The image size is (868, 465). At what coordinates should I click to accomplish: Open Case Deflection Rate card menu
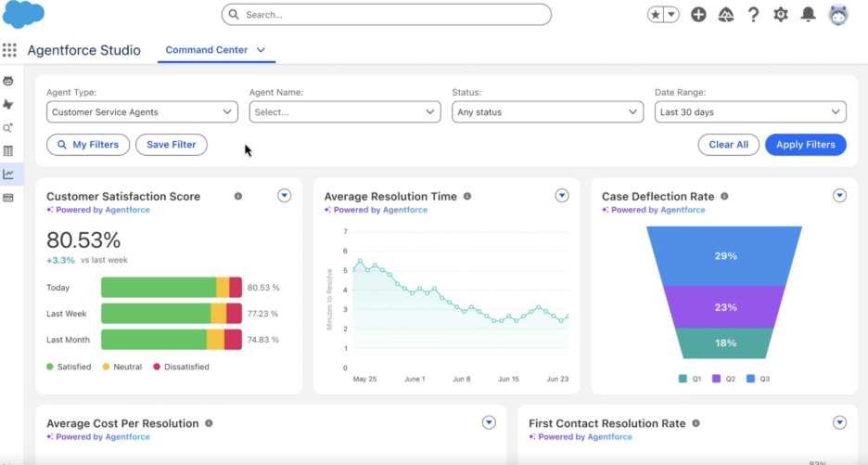coord(840,196)
